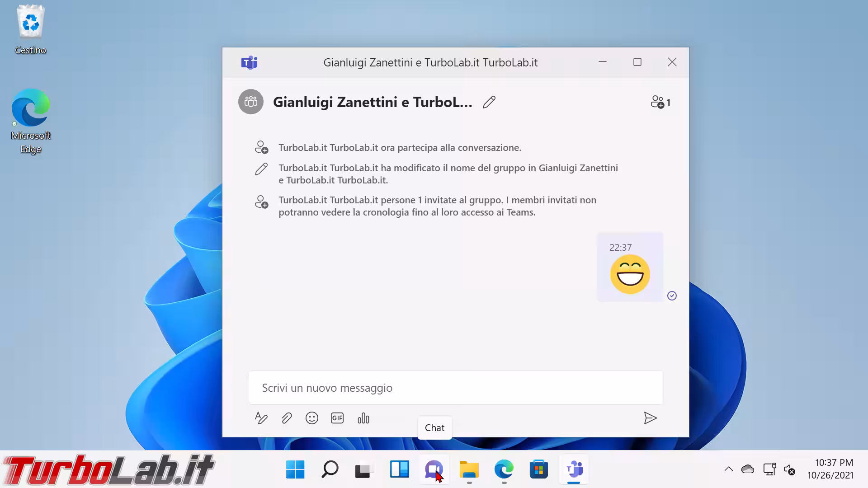Open the Start menu

click(x=295, y=469)
